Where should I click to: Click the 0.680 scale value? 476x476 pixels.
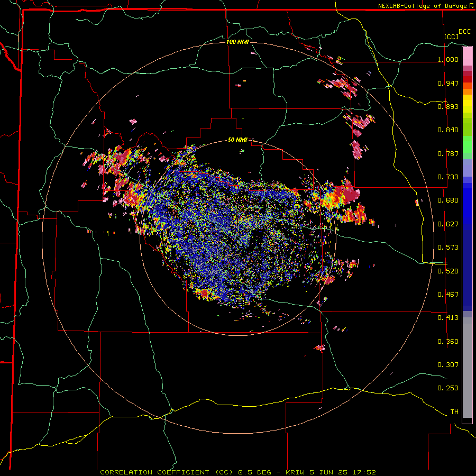pos(448,200)
